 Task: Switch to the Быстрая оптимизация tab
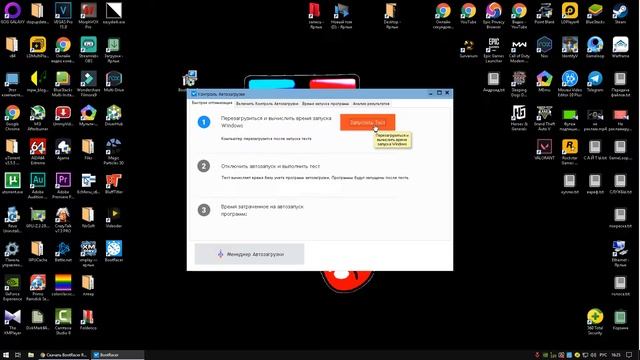pyautogui.click(x=212, y=103)
